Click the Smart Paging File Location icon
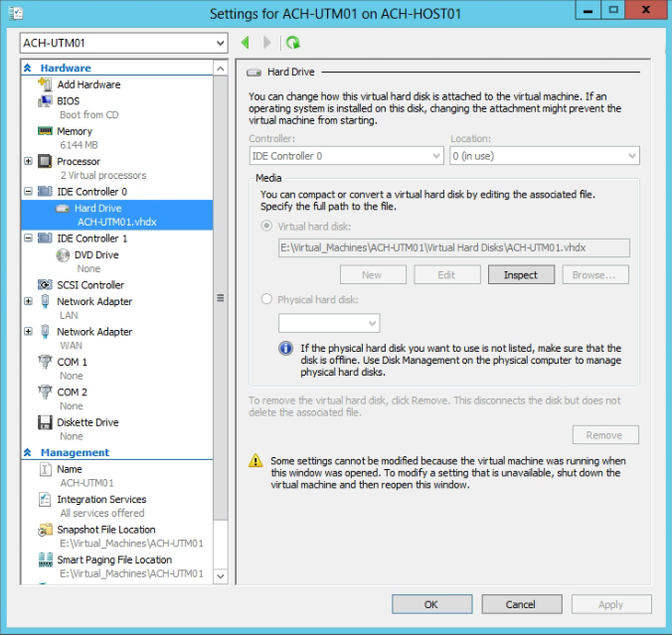Image resolution: width=672 pixels, height=636 pixels. [x=45, y=559]
